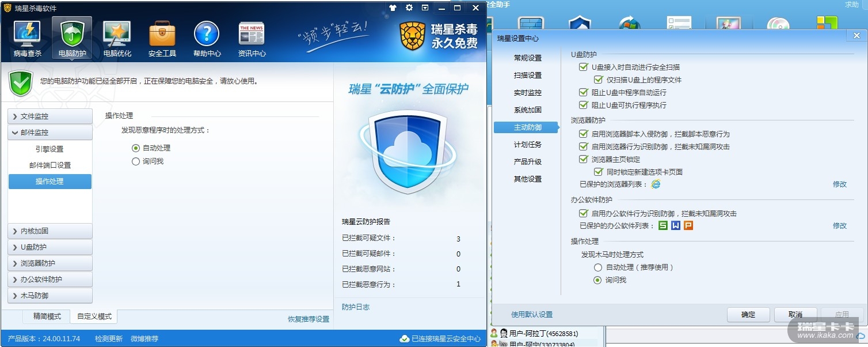Expand the 浏览器防护 section

50,263
